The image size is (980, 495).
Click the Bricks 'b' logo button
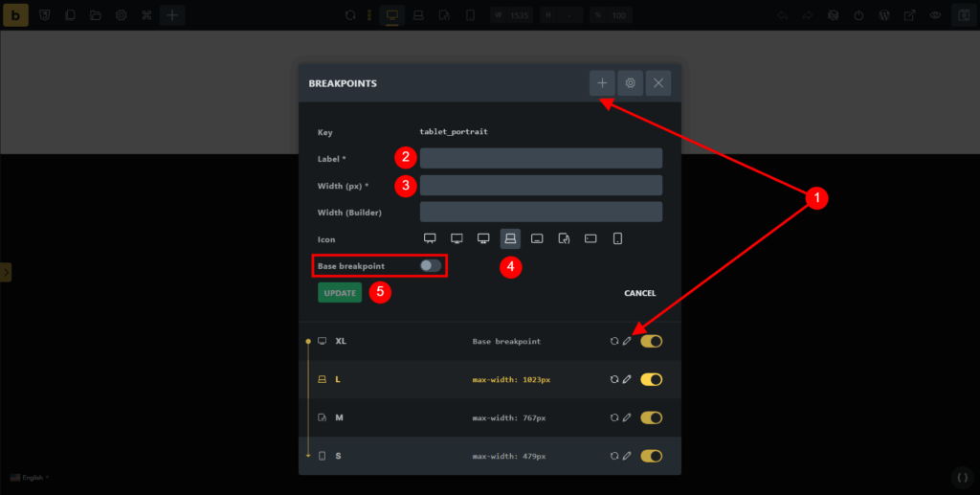pyautogui.click(x=15, y=15)
